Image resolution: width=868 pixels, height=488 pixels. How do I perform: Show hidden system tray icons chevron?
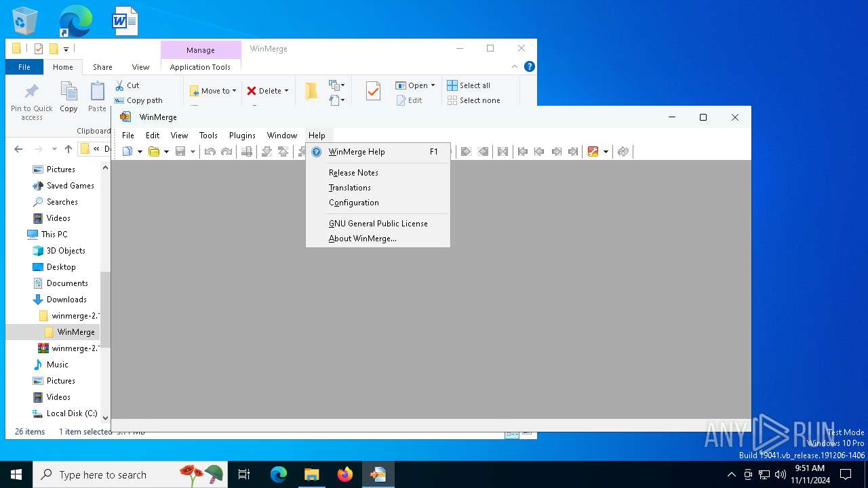click(x=731, y=474)
